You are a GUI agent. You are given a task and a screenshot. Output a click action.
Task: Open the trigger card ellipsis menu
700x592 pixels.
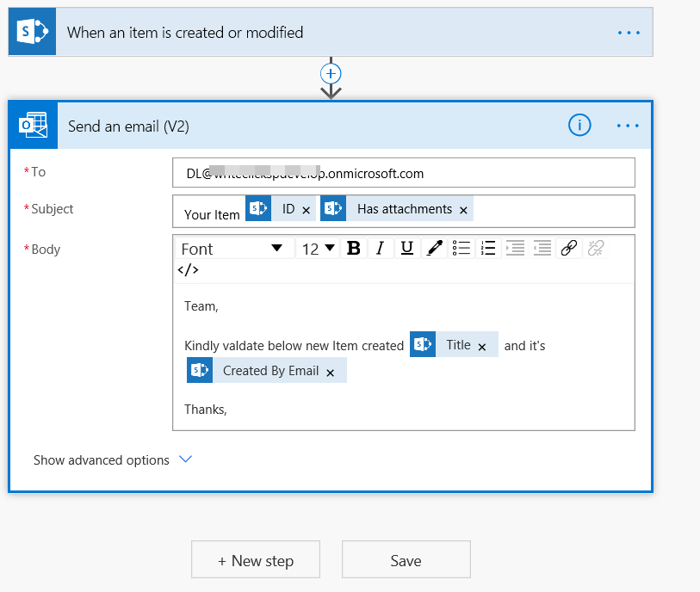click(x=628, y=31)
